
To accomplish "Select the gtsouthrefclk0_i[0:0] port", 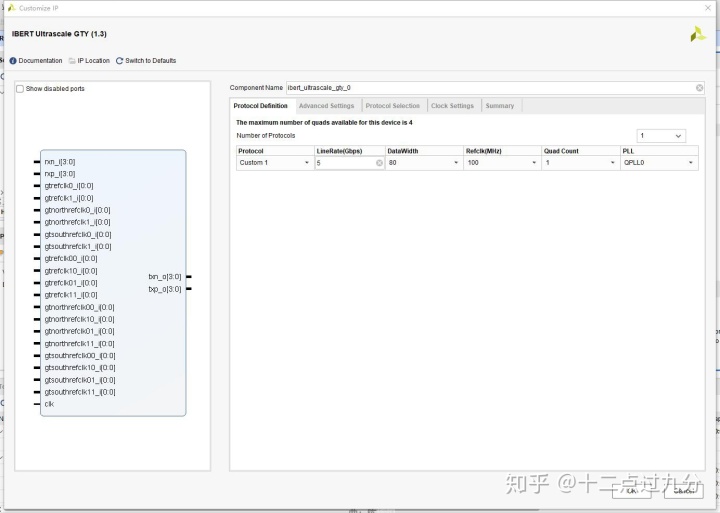I will point(78,234).
